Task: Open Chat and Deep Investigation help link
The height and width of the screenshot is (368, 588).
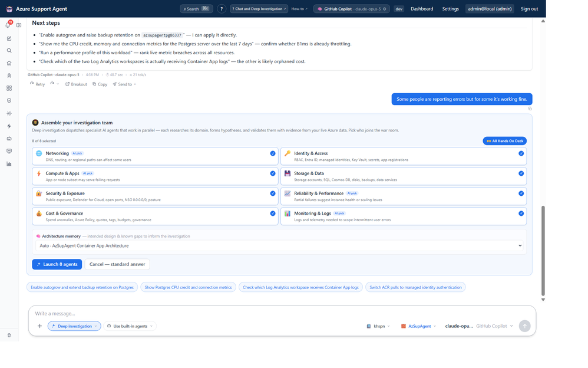Action: [259, 9]
